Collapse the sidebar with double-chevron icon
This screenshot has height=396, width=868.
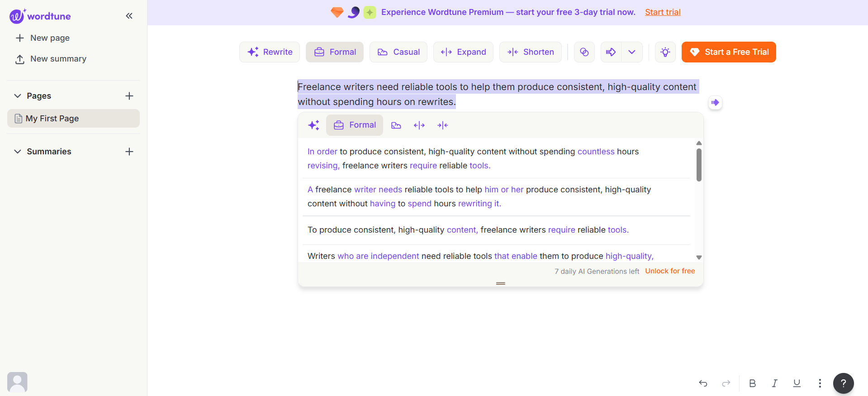tap(129, 16)
